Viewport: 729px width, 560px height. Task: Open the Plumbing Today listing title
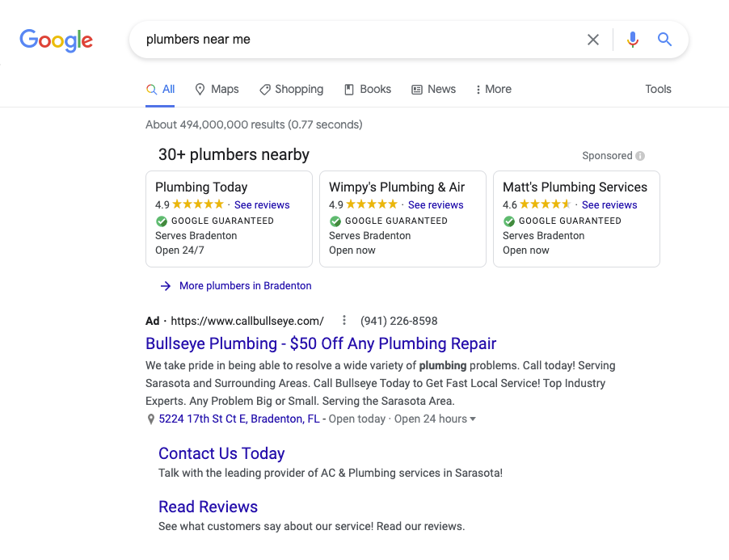201,187
